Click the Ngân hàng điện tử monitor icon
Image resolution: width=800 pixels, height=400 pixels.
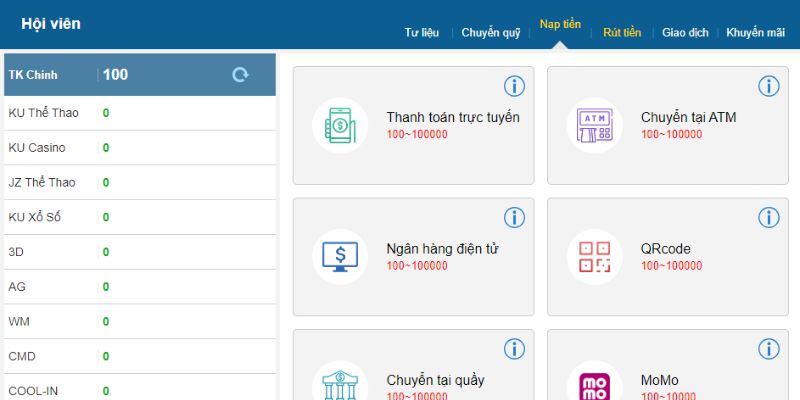pyautogui.click(x=340, y=257)
